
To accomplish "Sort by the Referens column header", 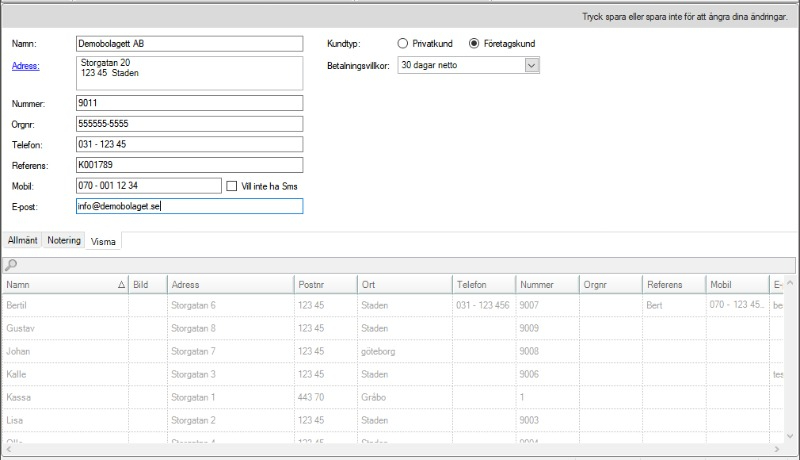I will coord(674,285).
